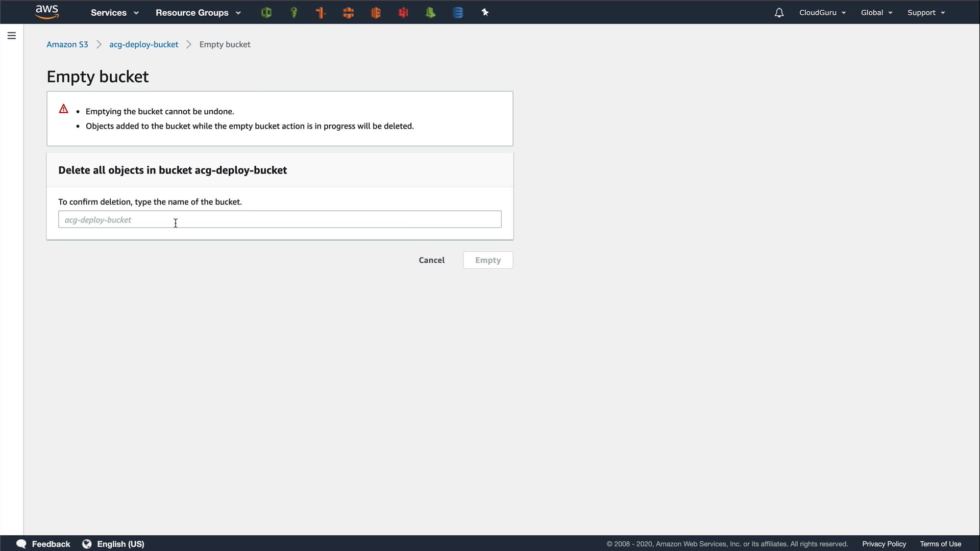The image size is (980, 551).
Task: Open the Support menu
Action: coord(926,13)
